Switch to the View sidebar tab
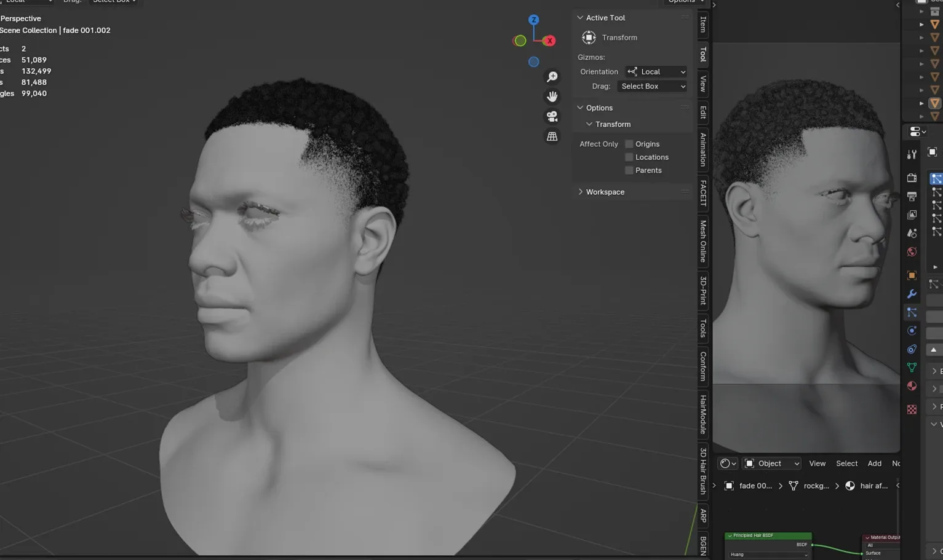943x560 pixels. 703,84
